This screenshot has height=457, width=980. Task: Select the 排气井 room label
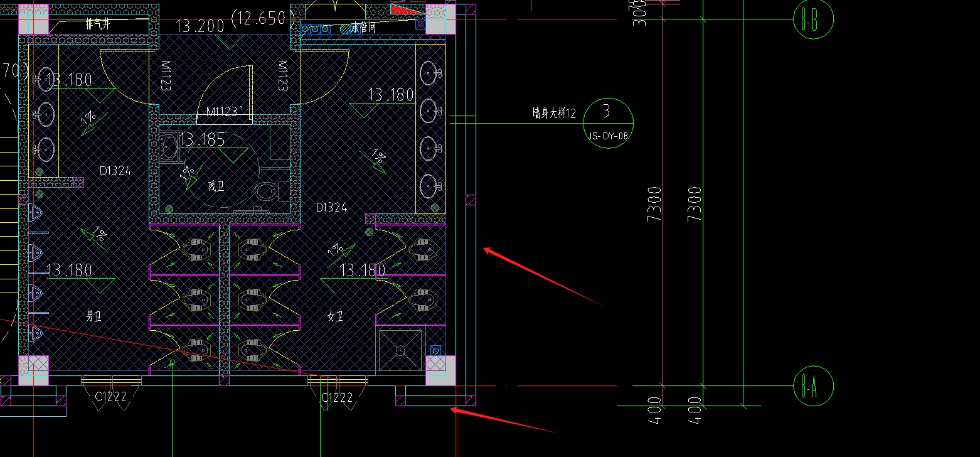pos(97,25)
